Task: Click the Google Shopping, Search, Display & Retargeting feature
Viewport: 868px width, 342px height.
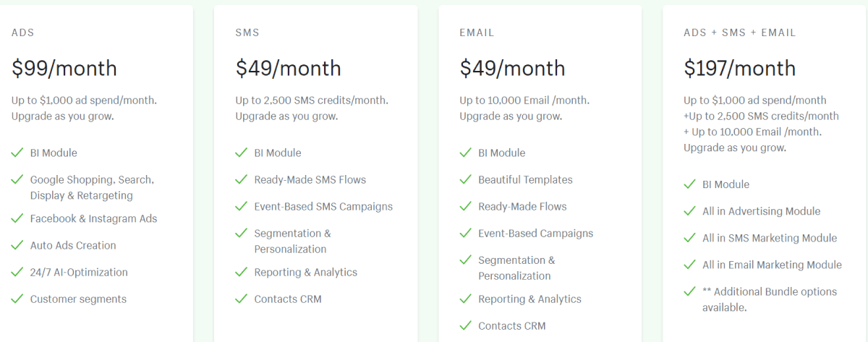Action: tap(92, 187)
